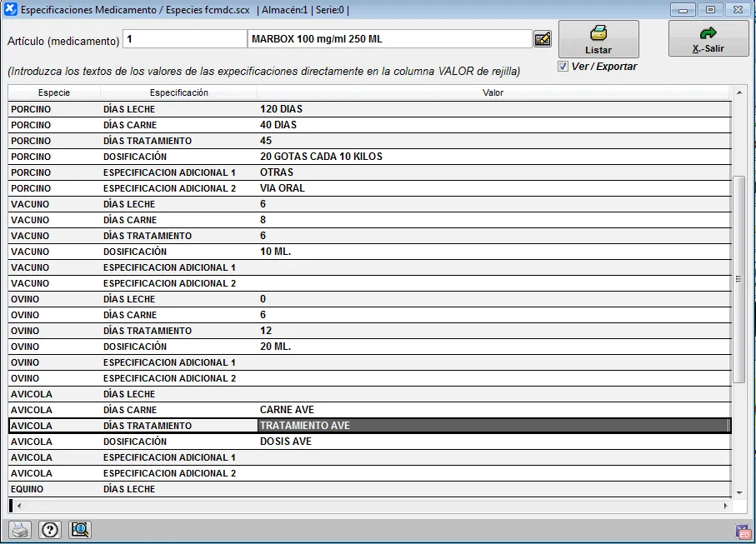Screen dimensions: 756x544
Task: Click the app icon in title bar
Action: point(10,10)
